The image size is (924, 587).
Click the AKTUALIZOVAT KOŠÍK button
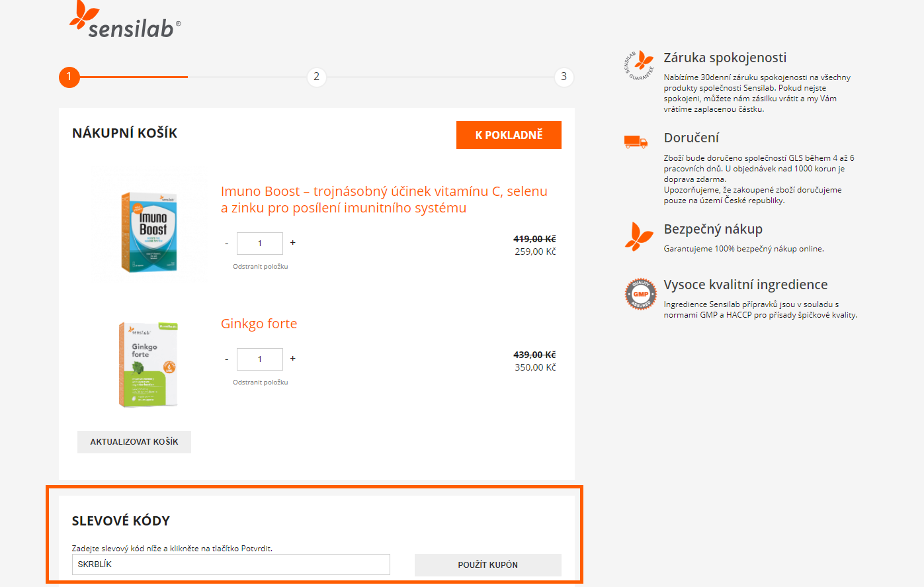coord(134,442)
